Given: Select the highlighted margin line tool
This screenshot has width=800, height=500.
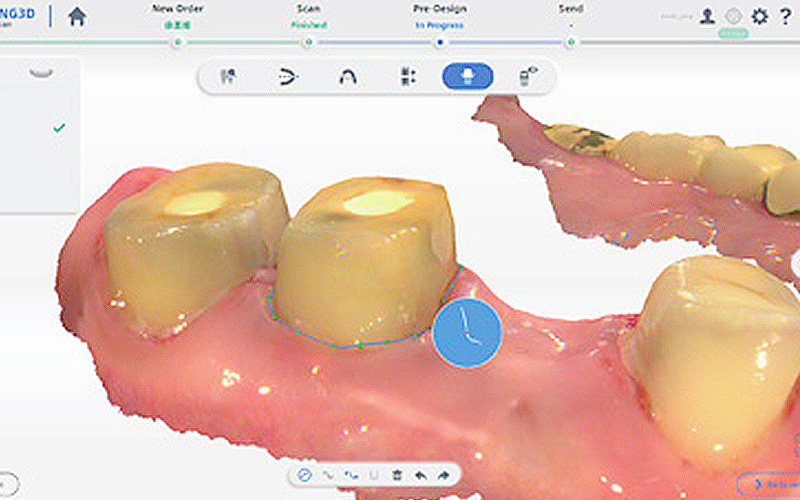Looking at the screenshot, I should tap(467, 76).
